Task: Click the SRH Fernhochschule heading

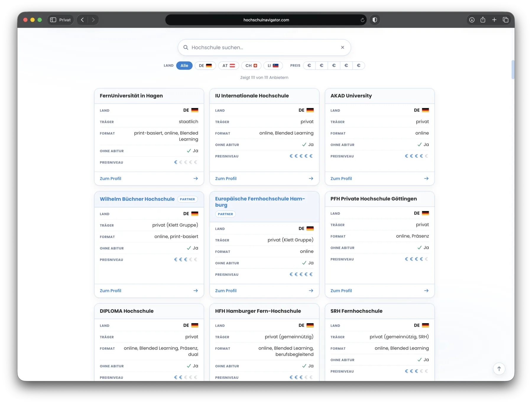Action: click(x=356, y=311)
